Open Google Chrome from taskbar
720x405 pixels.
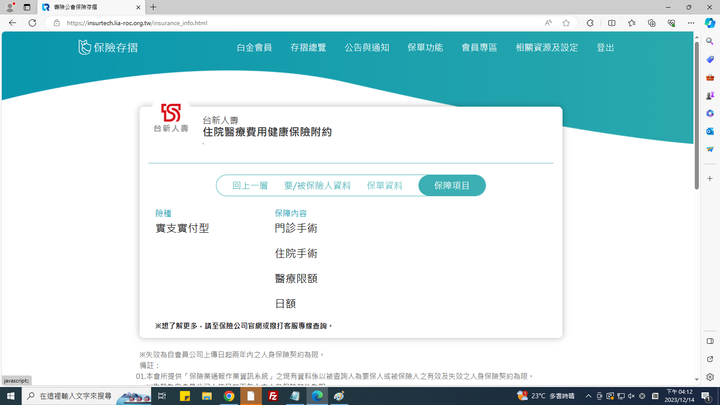pos(229,396)
